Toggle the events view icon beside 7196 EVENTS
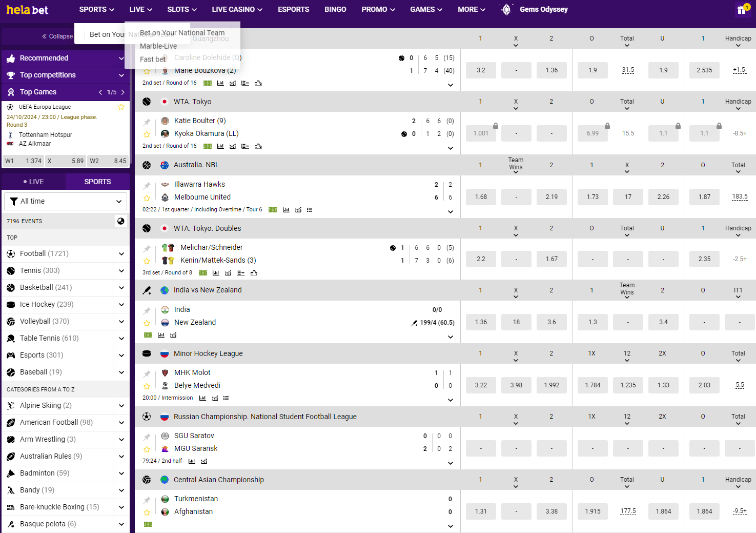This screenshot has height=533, width=756. pyautogui.click(x=121, y=221)
